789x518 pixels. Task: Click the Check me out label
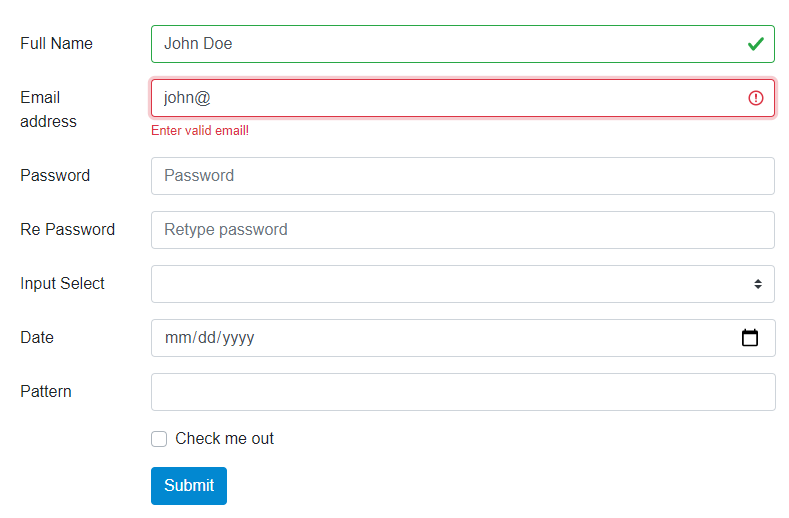(x=224, y=439)
